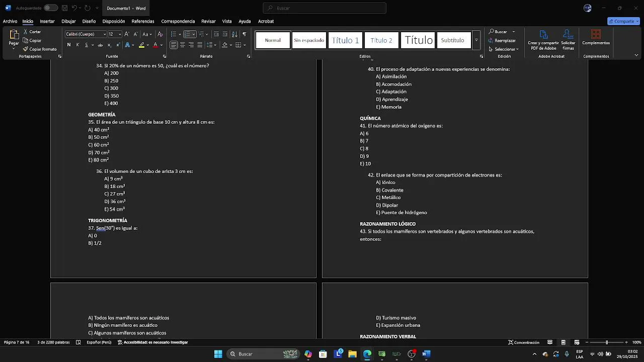This screenshot has height=362, width=644.
Task: Align text right
Action: [x=191, y=45]
